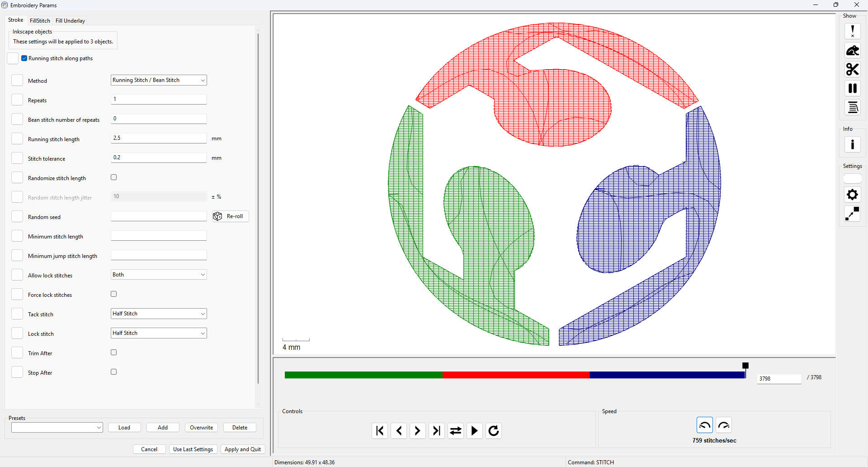Tick the box left of Stitch tolerance
The image size is (868, 467).
(17, 158)
